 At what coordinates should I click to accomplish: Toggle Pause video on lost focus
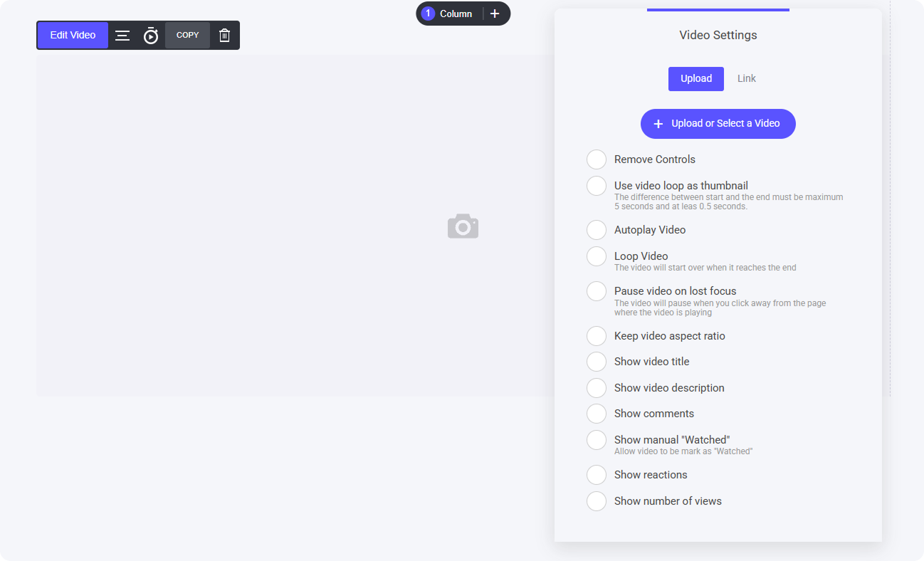597,291
